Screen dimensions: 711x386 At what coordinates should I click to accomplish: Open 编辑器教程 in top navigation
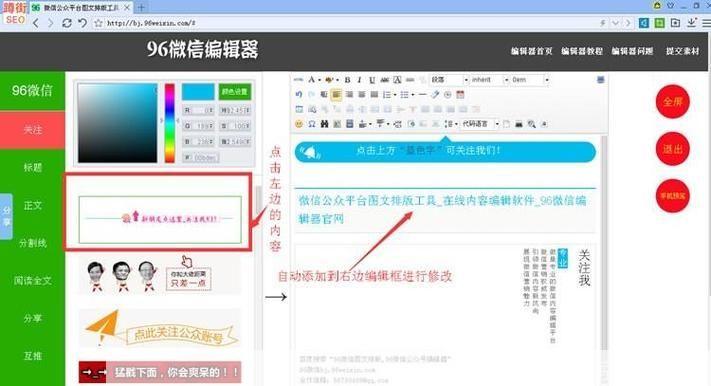click(x=582, y=51)
